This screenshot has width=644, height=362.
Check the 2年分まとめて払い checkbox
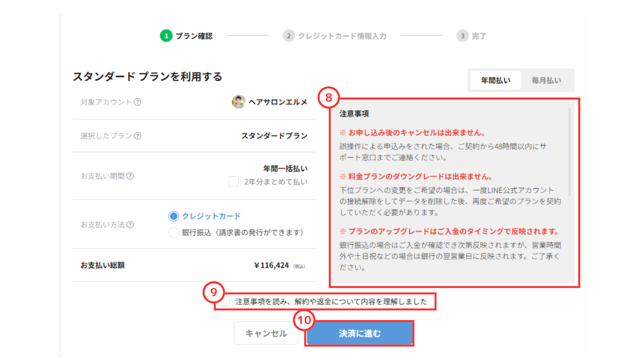click(x=233, y=182)
